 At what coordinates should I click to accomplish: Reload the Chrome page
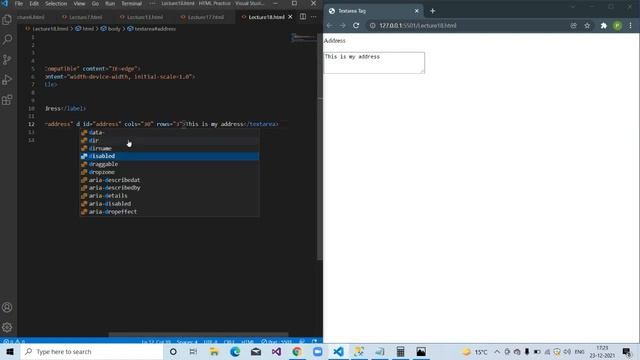point(356,25)
